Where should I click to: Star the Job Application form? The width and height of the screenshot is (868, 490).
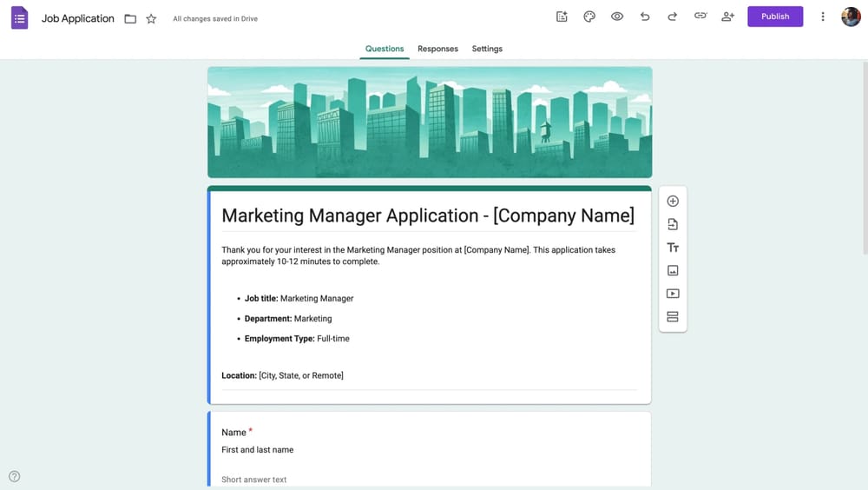coord(151,18)
